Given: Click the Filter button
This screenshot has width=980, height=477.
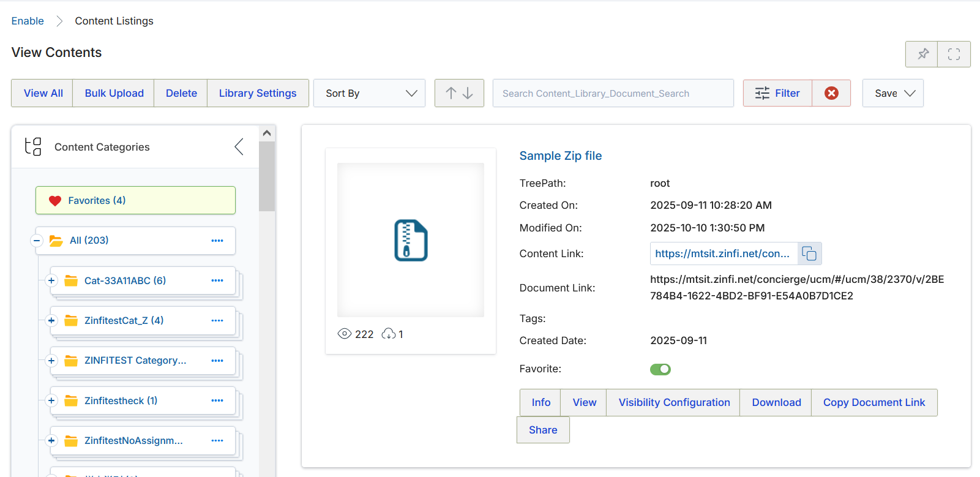Looking at the screenshot, I should click(x=777, y=93).
